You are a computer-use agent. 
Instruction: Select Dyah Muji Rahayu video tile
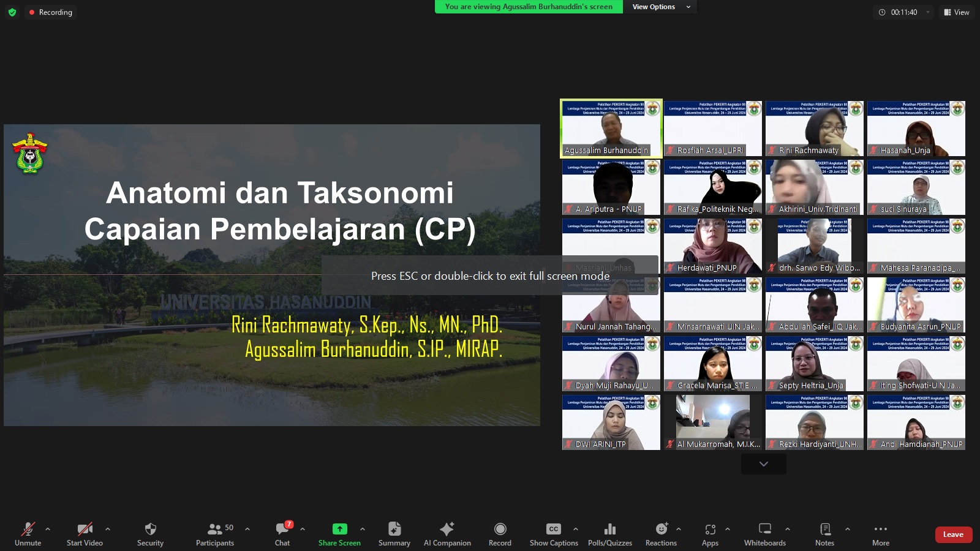pyautogui.click(x=611, y=364)
